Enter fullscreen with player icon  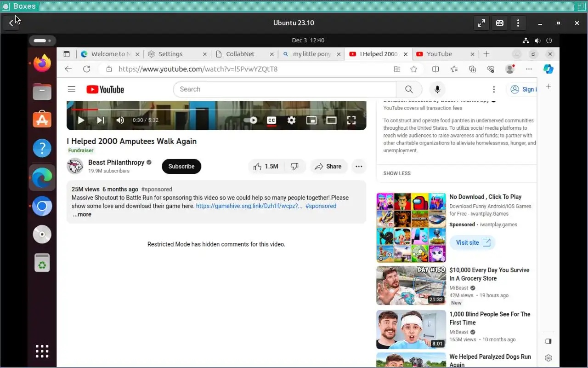click(351, 121)
